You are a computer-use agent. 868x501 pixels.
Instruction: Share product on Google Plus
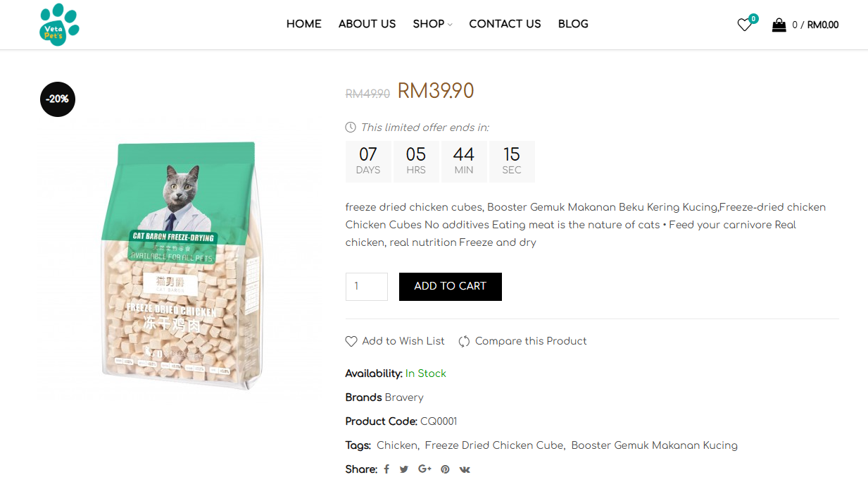point(424,469)
